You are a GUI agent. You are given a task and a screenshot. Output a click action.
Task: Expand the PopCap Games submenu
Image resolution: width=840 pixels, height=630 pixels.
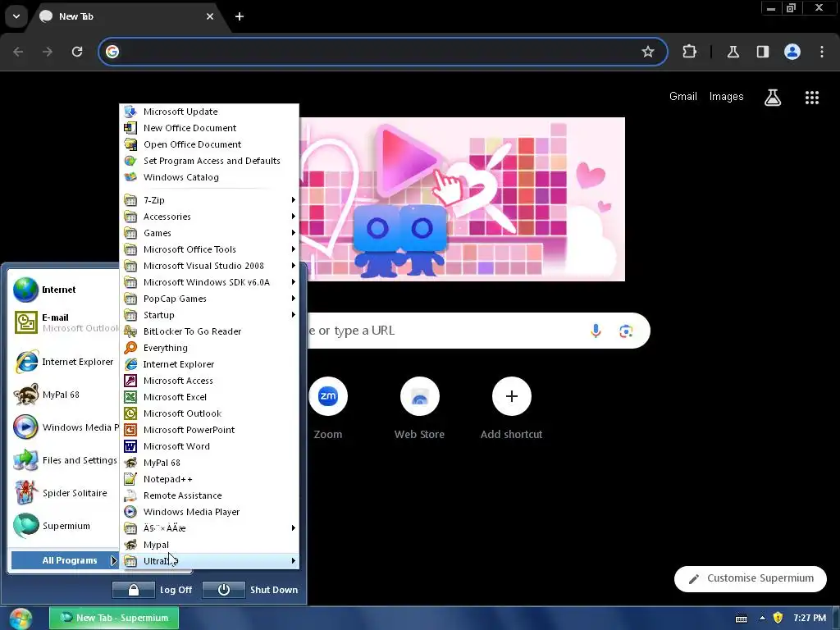pos(209,299)
